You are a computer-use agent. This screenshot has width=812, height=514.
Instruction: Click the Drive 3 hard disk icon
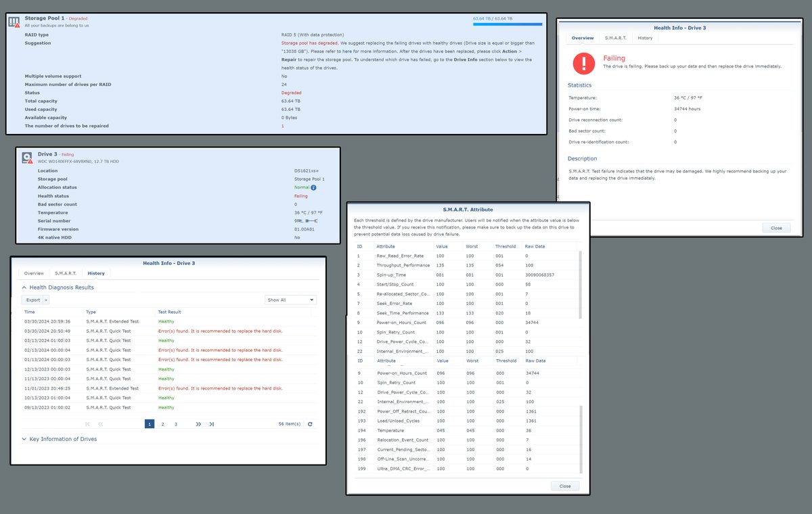click(27, 158)
